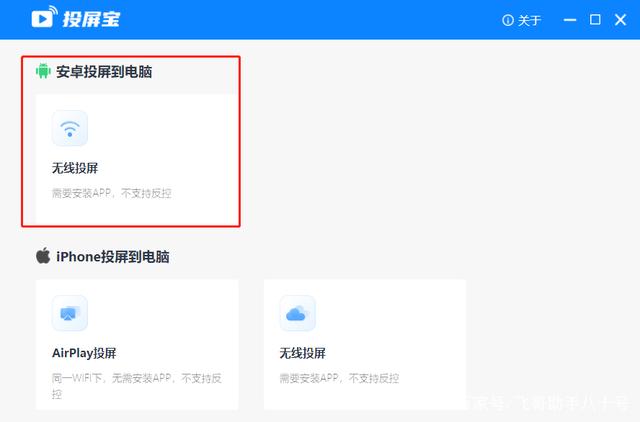Click the iPhone投屏到电脑 heading

(113, 257)
